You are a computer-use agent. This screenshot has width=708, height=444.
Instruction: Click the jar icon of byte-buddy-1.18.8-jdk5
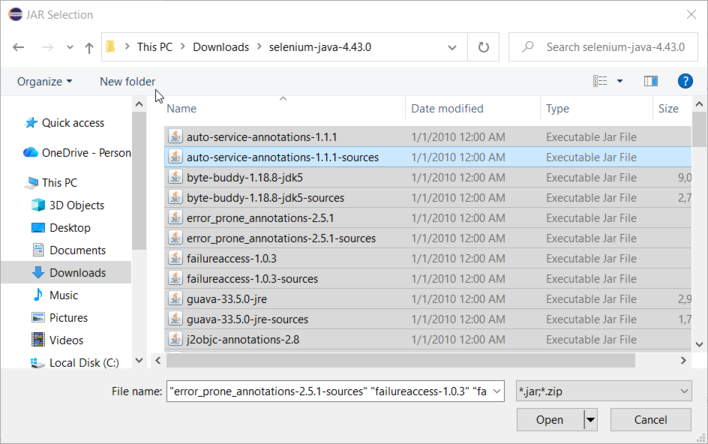(x=175, y=177)
